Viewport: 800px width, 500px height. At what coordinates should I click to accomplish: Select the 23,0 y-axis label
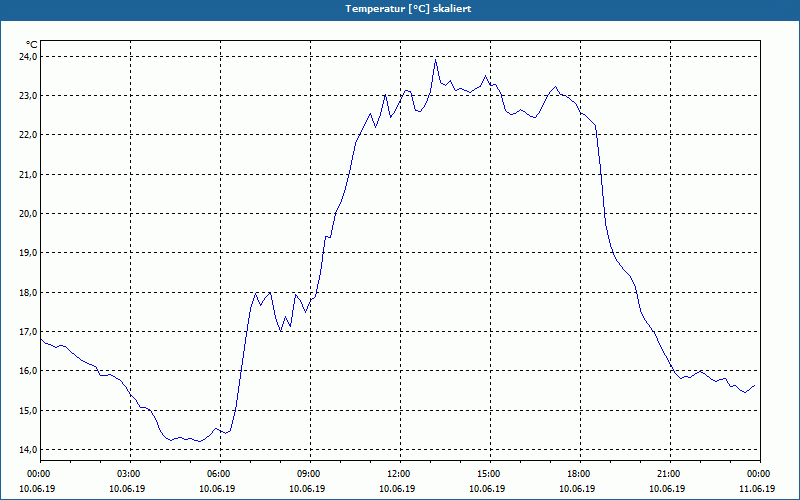(x=29, y=95)
